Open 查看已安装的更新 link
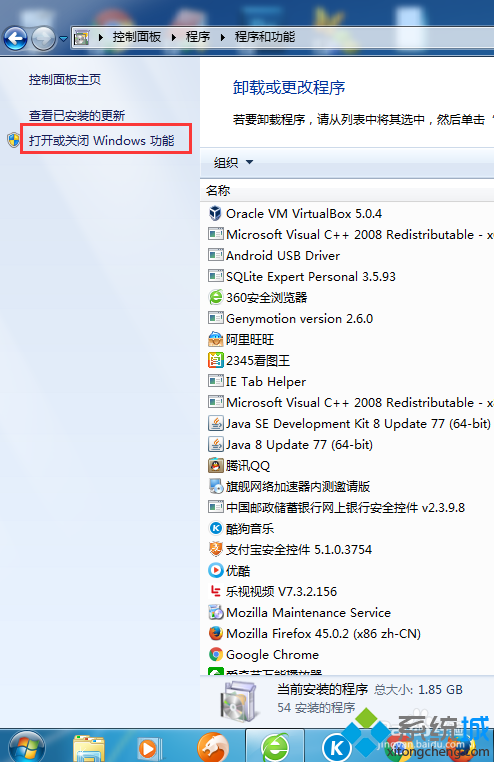This screenshot has height=762, width=494. 77,116
